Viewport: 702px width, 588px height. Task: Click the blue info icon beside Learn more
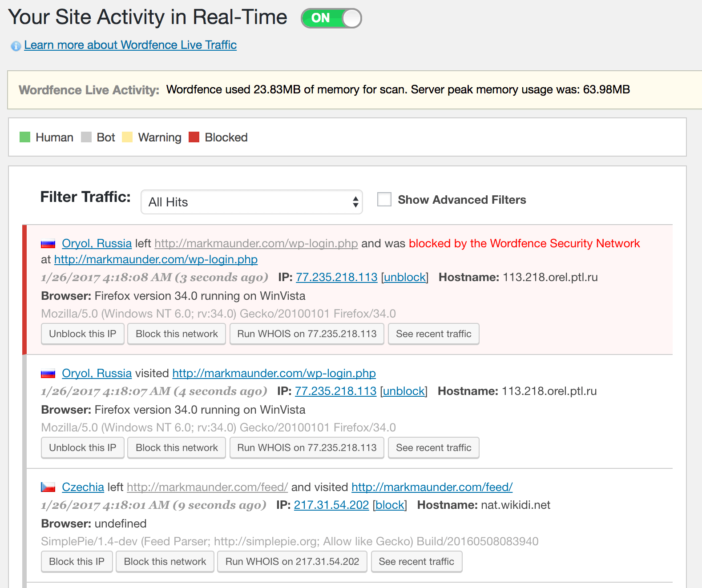coord(16,46)
